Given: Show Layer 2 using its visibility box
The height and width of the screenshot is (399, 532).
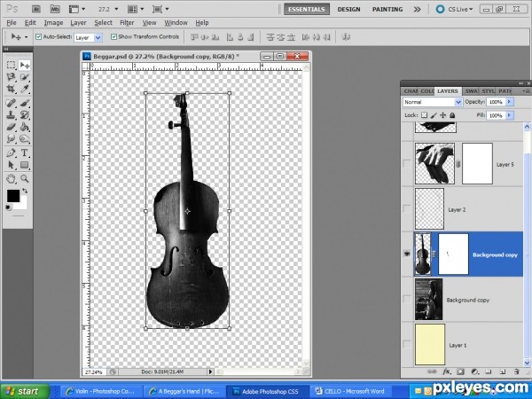Looking at the screenshot, I should [x=406, y=209].
